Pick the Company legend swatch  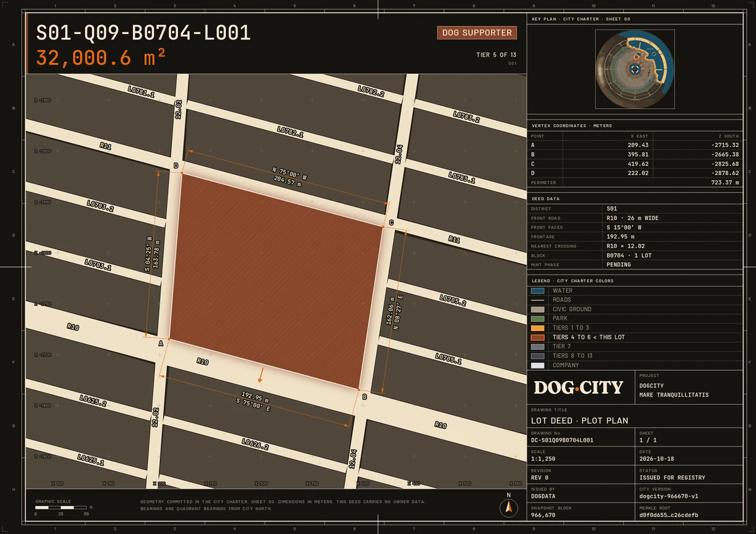537,365
